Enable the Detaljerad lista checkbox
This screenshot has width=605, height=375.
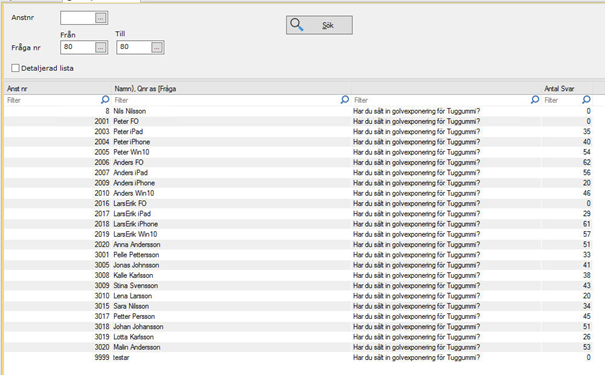pos(15,68)
